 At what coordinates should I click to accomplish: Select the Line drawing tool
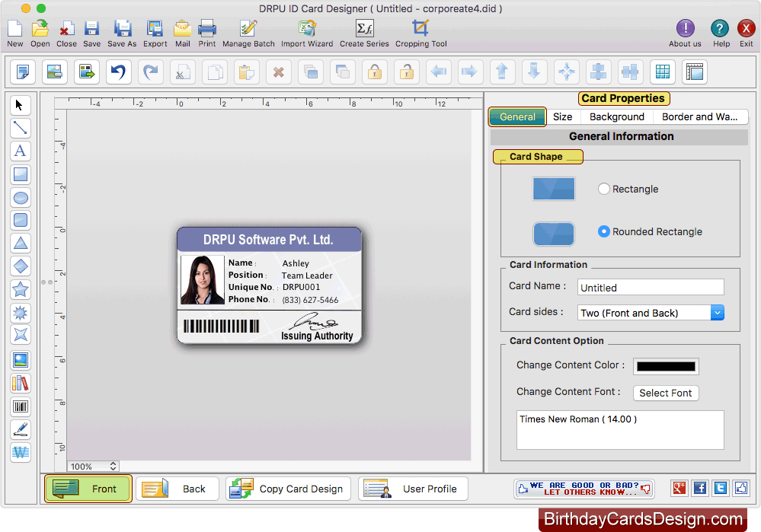pyautogui.click(x=21, y=128)
